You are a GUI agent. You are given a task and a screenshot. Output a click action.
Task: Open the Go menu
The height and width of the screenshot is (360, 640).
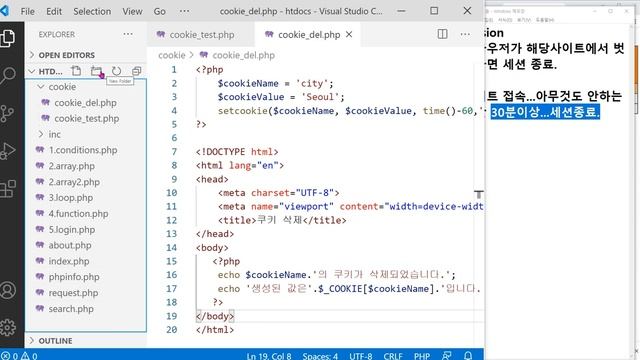(160, 11)
